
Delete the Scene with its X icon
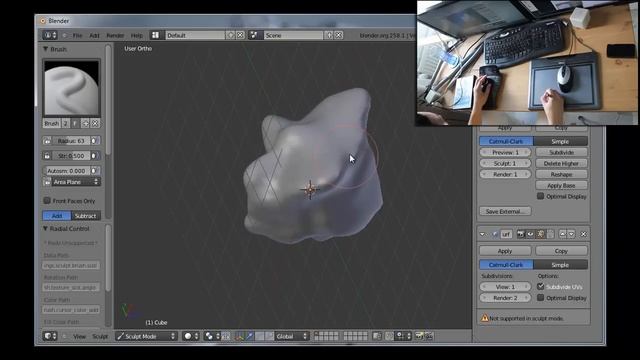[x=339, y=36]
